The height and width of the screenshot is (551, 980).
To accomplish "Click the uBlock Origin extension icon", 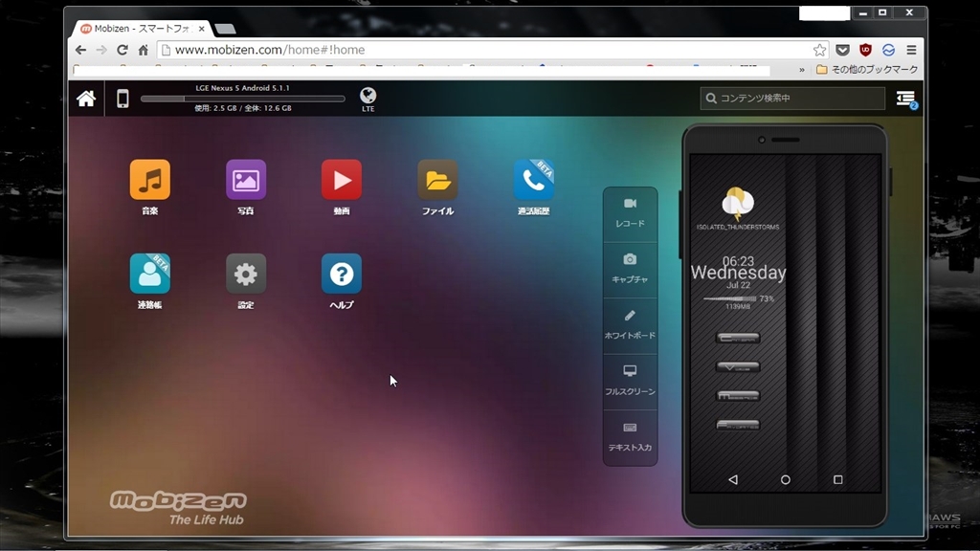I will 865,50.
